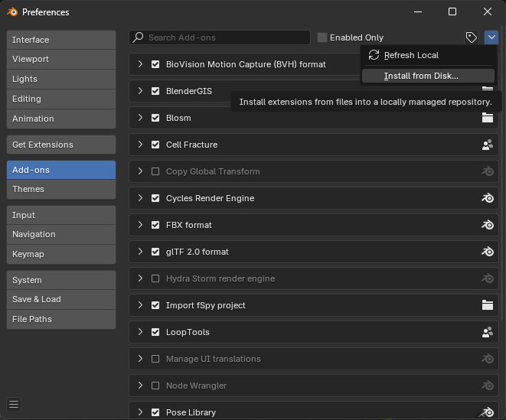Open the Lights preferences section
This screenshot has width=506, height=420.
click(x=61, y=79)
